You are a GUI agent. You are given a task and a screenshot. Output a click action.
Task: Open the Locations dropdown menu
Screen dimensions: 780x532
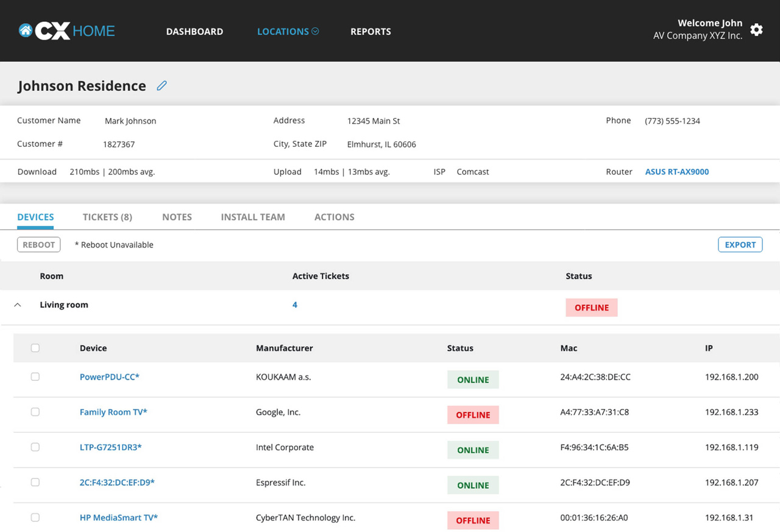coord(288,32)
